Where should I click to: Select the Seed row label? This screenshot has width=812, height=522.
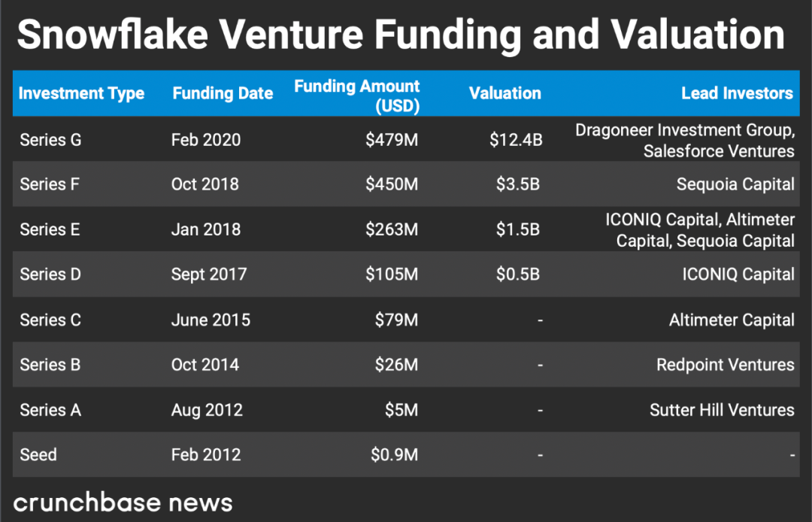pos(38,454)
